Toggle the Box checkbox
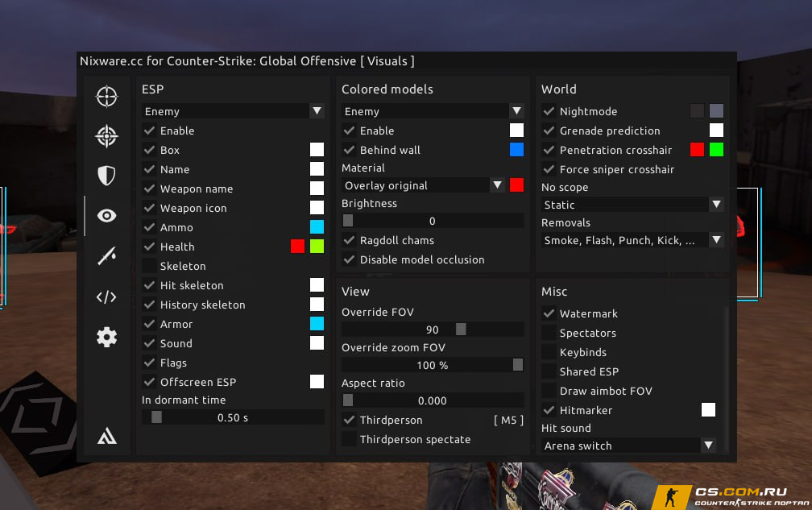 [x=149, y=150]
